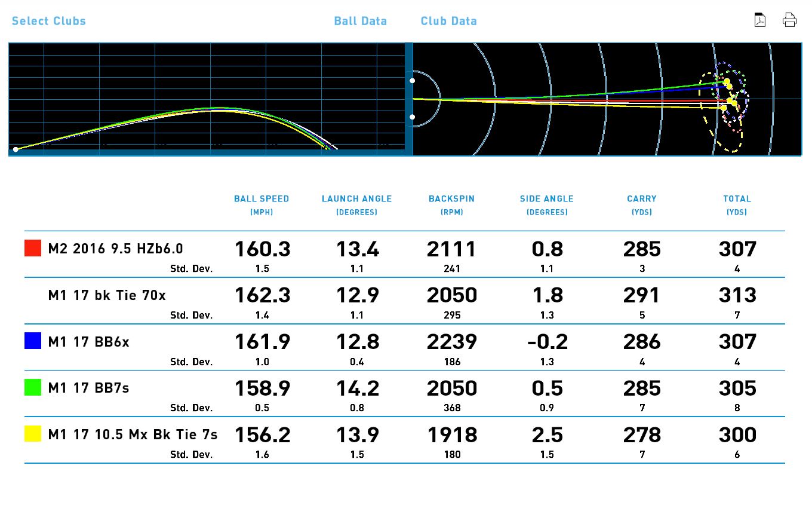Select the M1 17 BB6x club name
This screenshot has width=812, height=505.
pos(88,342)
